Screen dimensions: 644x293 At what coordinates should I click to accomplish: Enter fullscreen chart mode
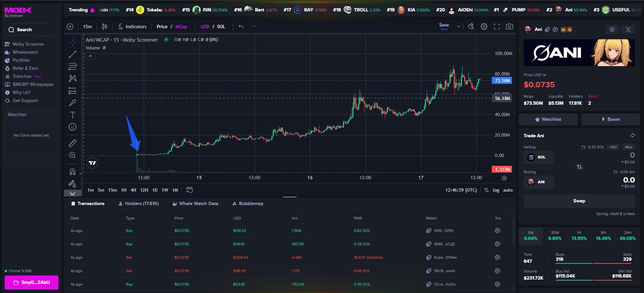(x=497, y=26)
